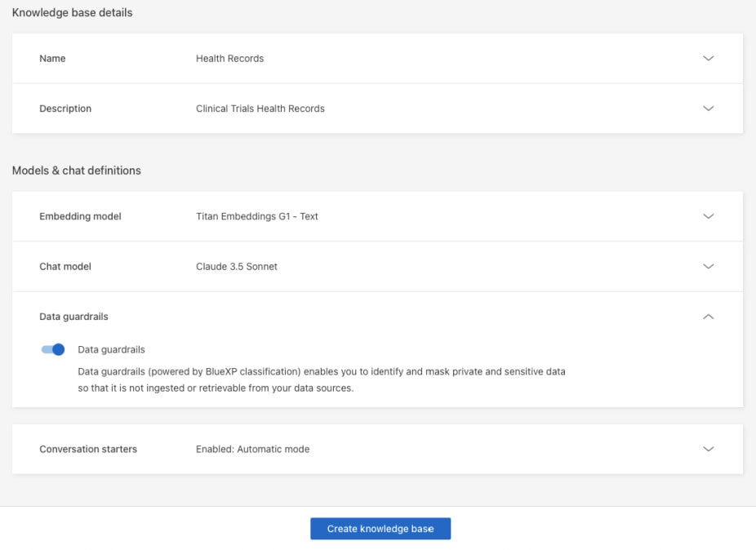Open the Chat model chevron
The width and height of the screenshot is (756, 550).
tap(708, 266)
